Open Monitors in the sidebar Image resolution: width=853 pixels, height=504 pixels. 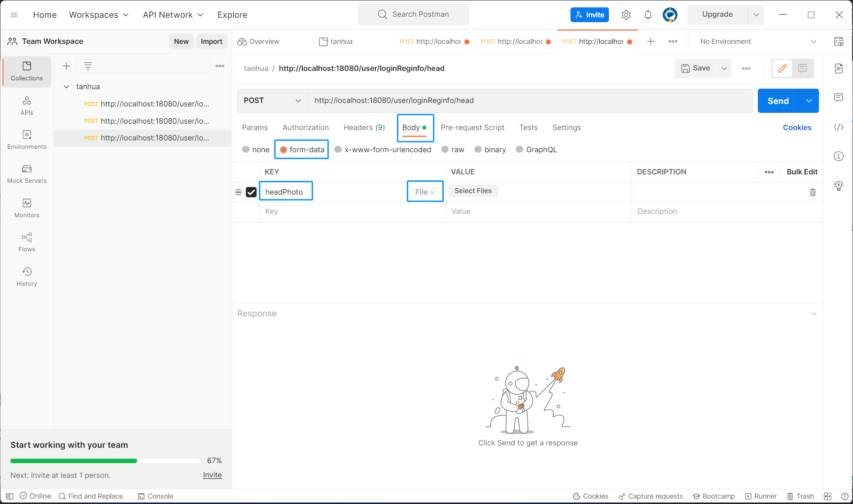click(x=27, y=208)
